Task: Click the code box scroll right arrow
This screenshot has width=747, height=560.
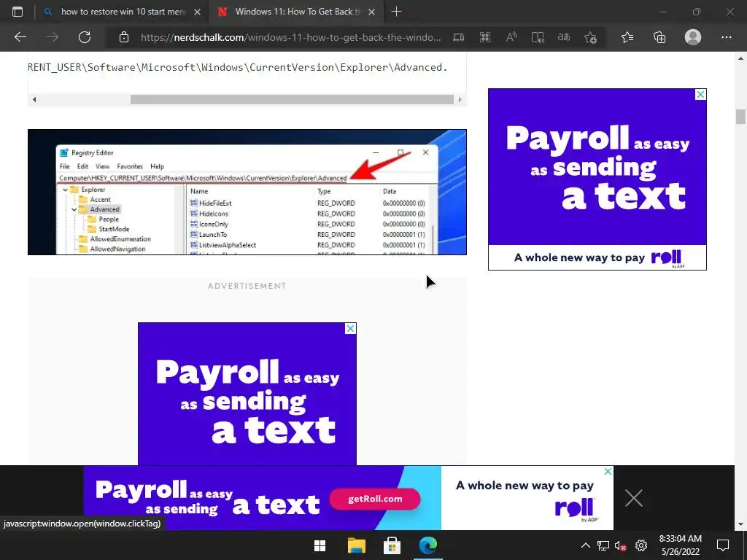Action: click(x=460, y=99)
